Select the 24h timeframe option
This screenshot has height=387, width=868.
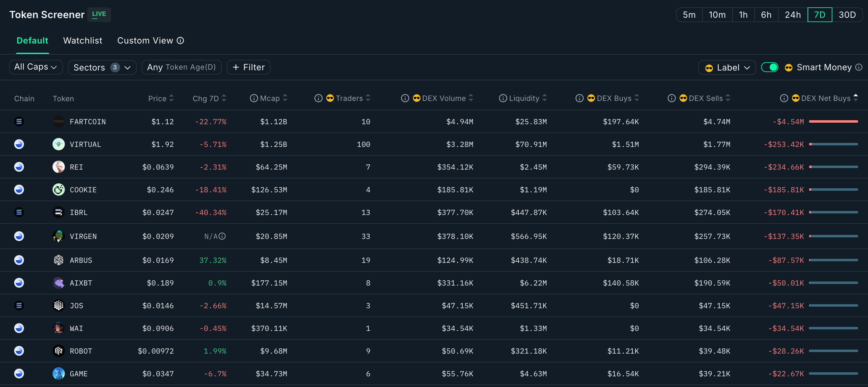click(792, 15)
